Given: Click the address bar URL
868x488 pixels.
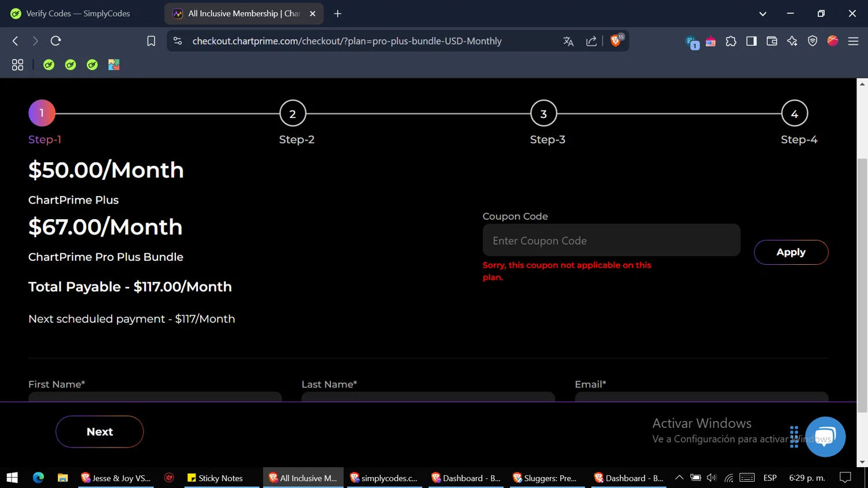Looking at the screenshot, I should pos(347,41).
